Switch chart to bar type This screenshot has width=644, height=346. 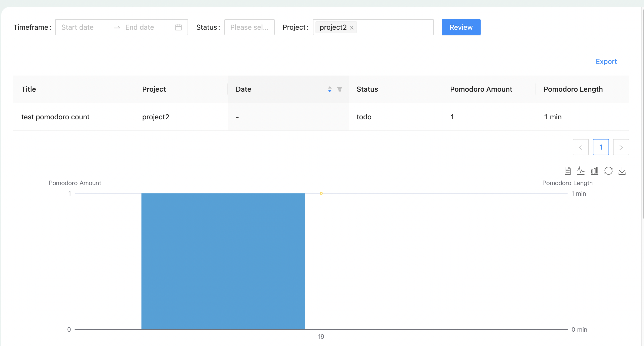[594, 171]
